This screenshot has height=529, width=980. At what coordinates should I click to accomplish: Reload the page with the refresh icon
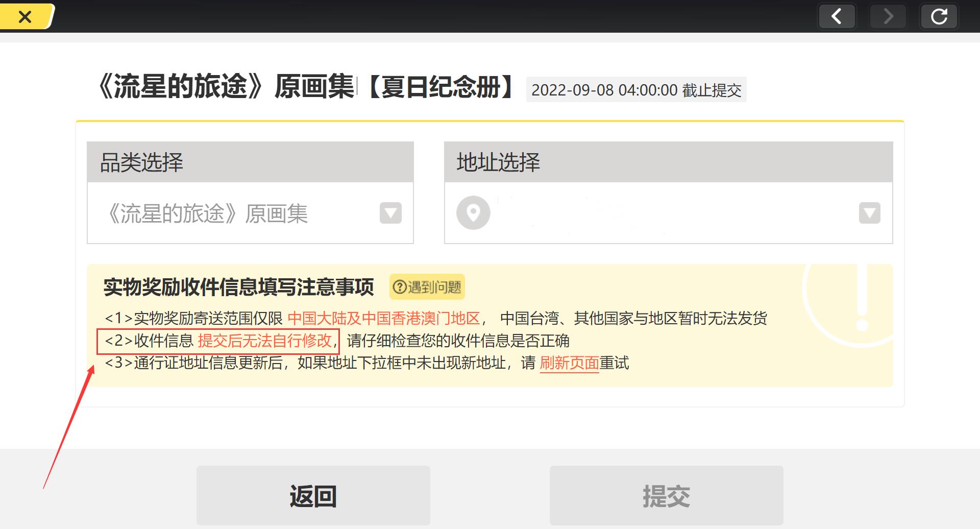939,16
